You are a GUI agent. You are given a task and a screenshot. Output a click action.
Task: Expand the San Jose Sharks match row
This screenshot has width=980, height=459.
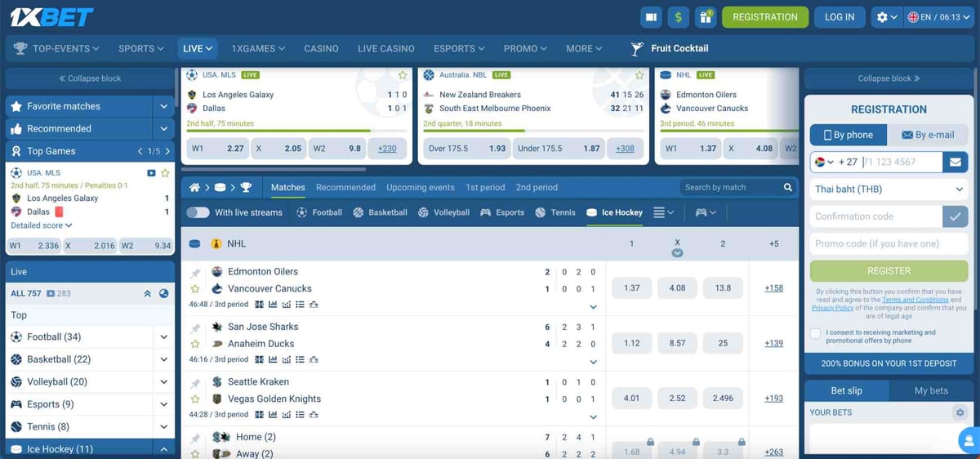point(593,362)
